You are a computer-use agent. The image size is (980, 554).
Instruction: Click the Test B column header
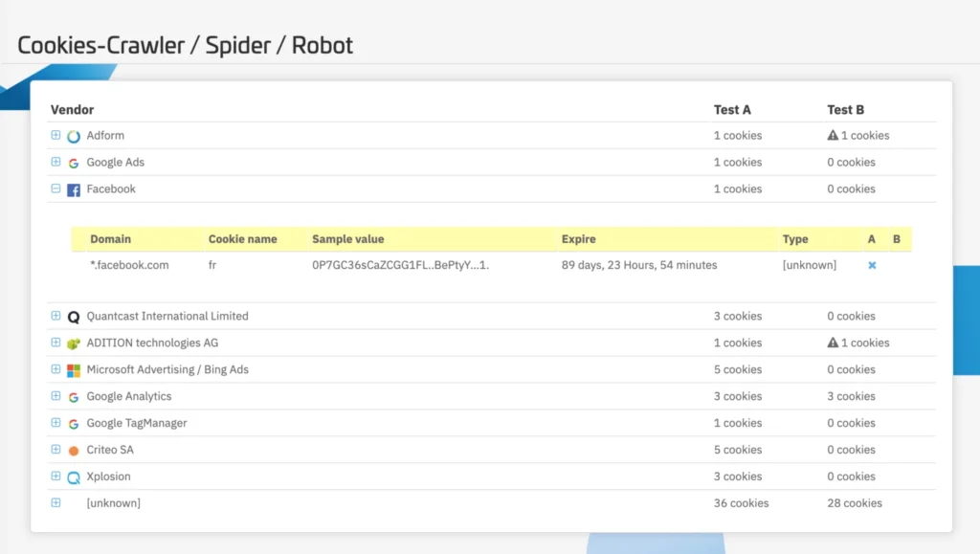[845, 110]
